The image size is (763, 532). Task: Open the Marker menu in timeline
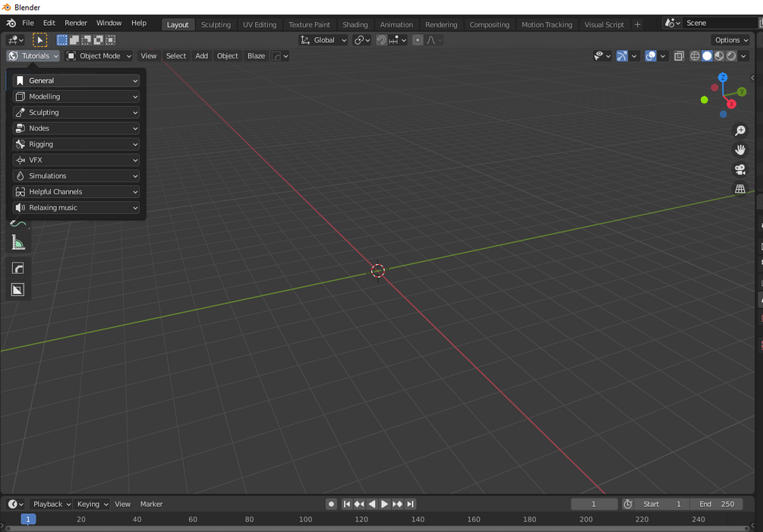151,504
